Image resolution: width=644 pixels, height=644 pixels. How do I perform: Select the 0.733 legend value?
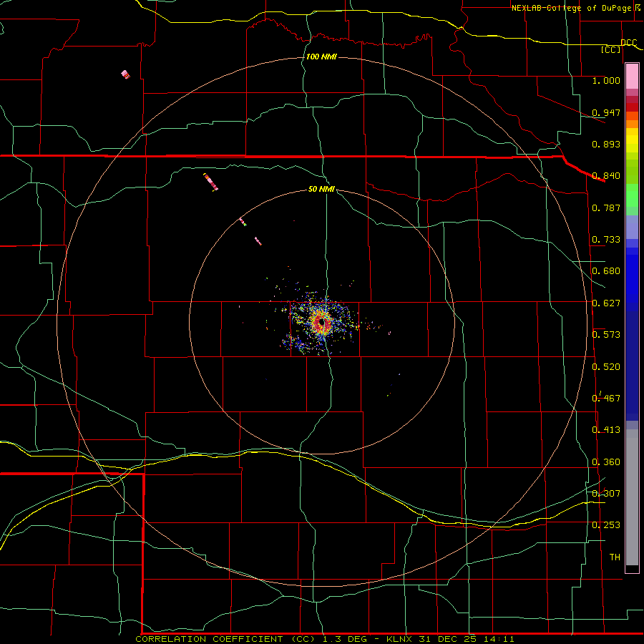pos(606,240)
